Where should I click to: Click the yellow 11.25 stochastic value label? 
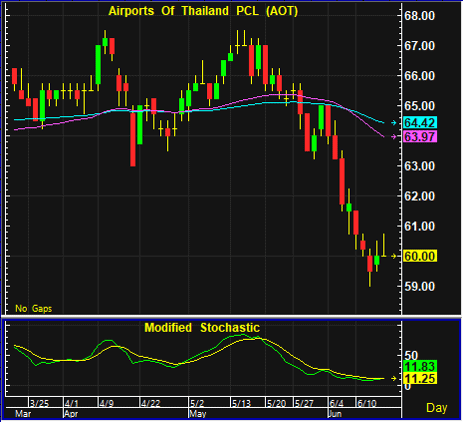(x=420, y=378)
